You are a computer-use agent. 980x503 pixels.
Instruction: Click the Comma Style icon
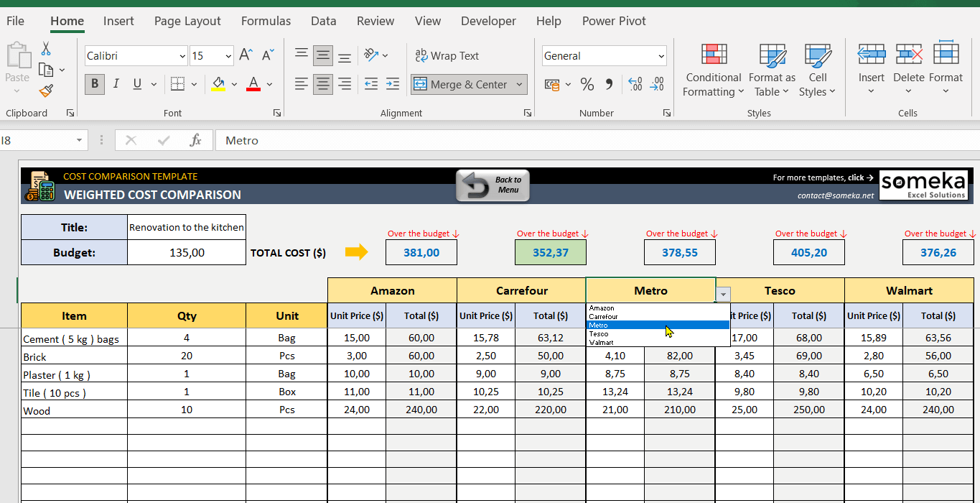coord(609,84)
